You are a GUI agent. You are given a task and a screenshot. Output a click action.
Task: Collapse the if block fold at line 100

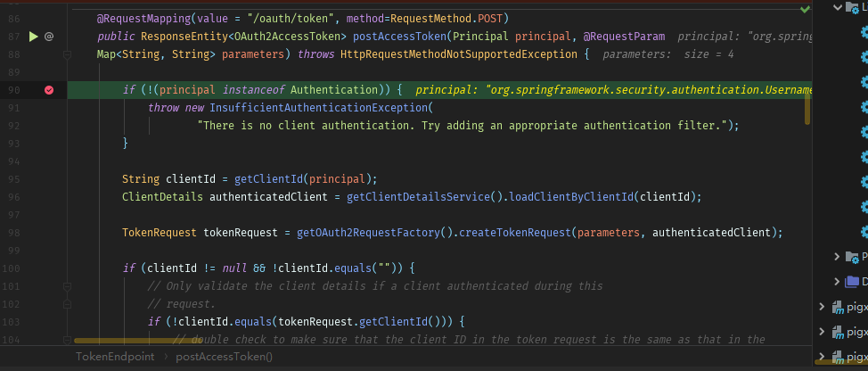click(67, 268)
